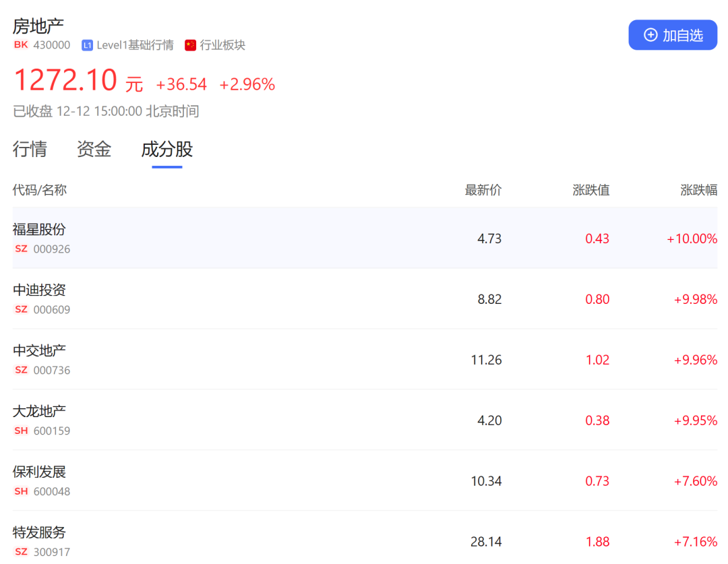Click the L1 Level1 quote badge icon
This screenshot has height=564, width=728.
click(87, 45)
